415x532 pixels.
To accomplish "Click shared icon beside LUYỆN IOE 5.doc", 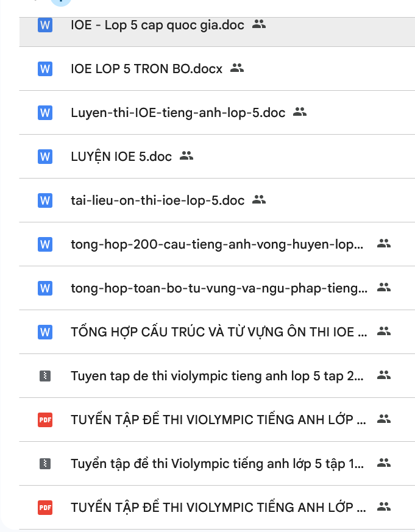I will [186, 156].
